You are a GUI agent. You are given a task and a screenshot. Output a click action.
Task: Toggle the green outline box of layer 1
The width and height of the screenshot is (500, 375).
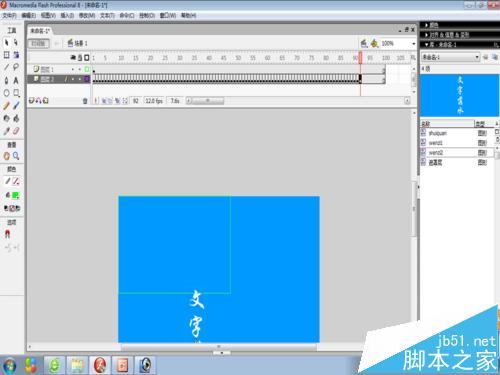(x=87, y=69)
